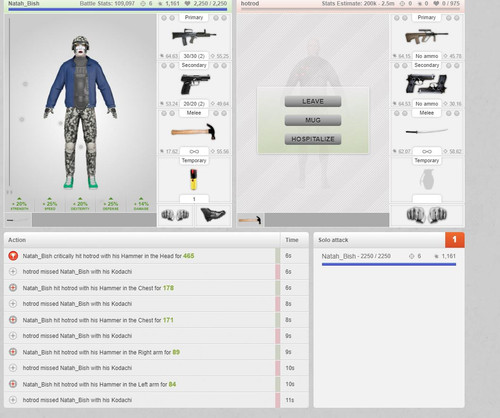The image size is (500, 418).
Task: Click hotrod's grenade temporary slot
Action: pyautogui.click(x=427, y=179)
